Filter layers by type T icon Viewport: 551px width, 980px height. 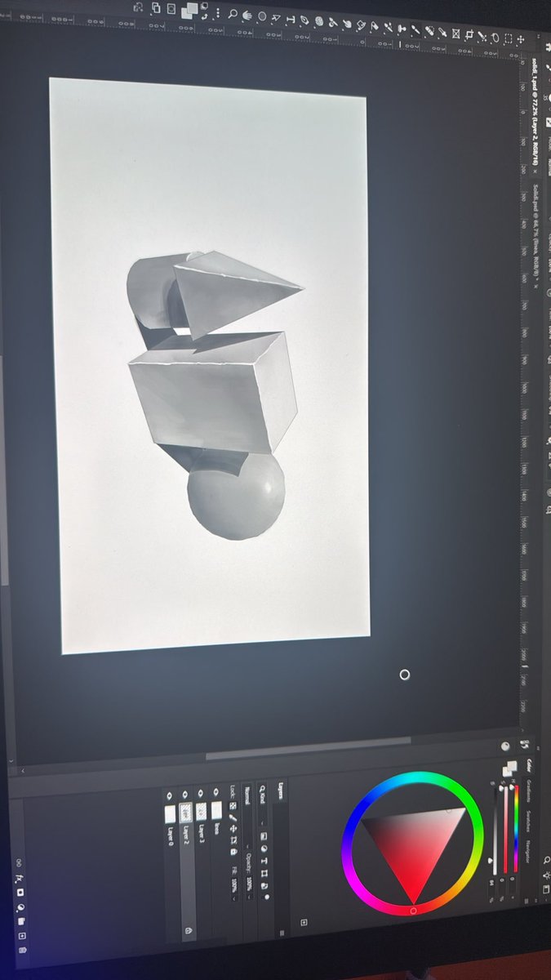264,860
